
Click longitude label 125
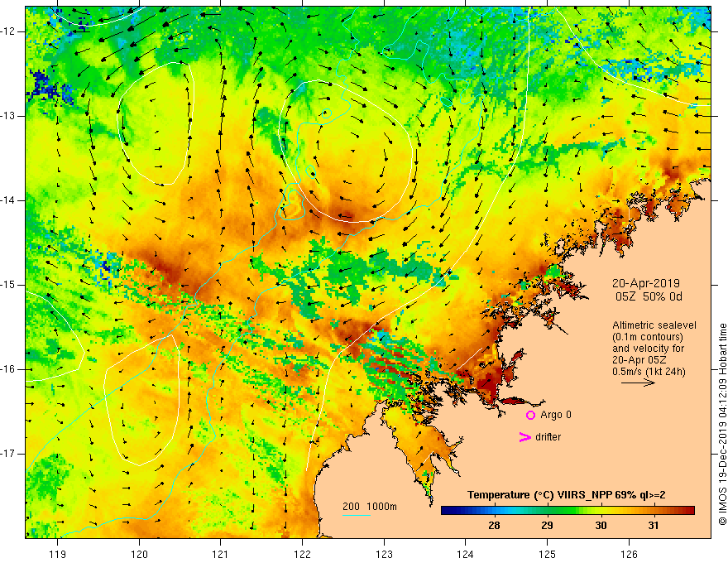click(x=548, y=554)
